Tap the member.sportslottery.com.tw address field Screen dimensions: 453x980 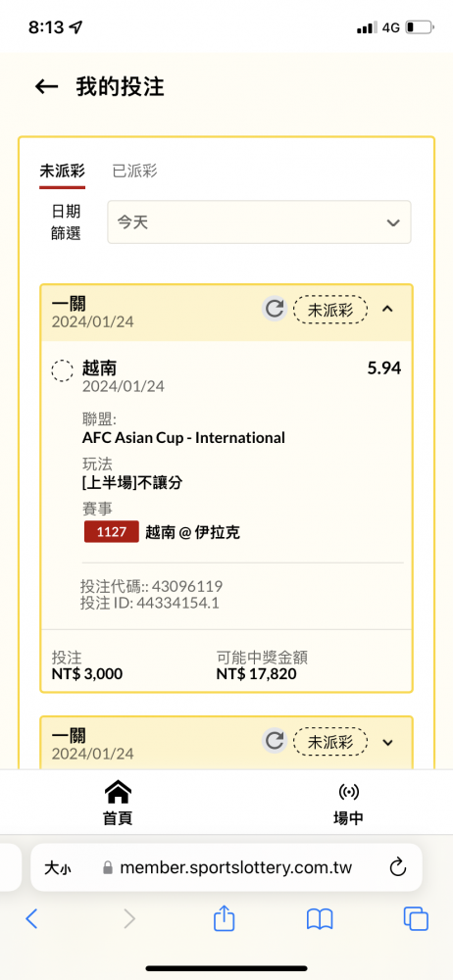[226, 867]
